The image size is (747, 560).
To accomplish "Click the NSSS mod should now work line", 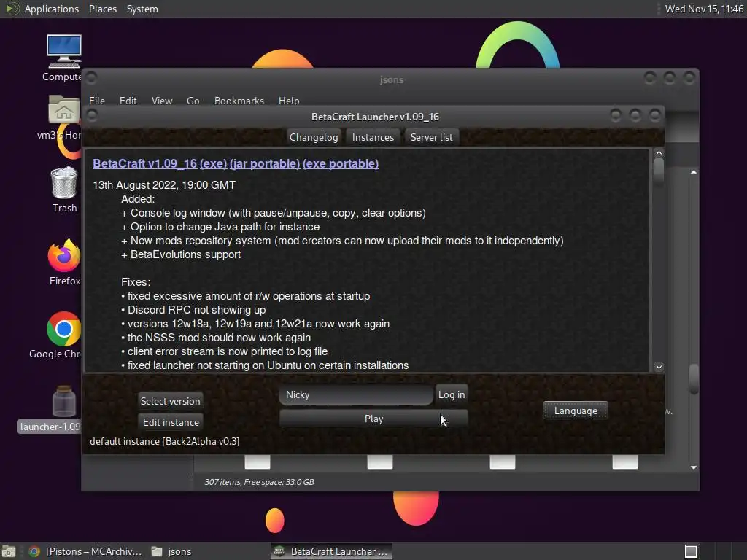I will click(x=216, y=338).
